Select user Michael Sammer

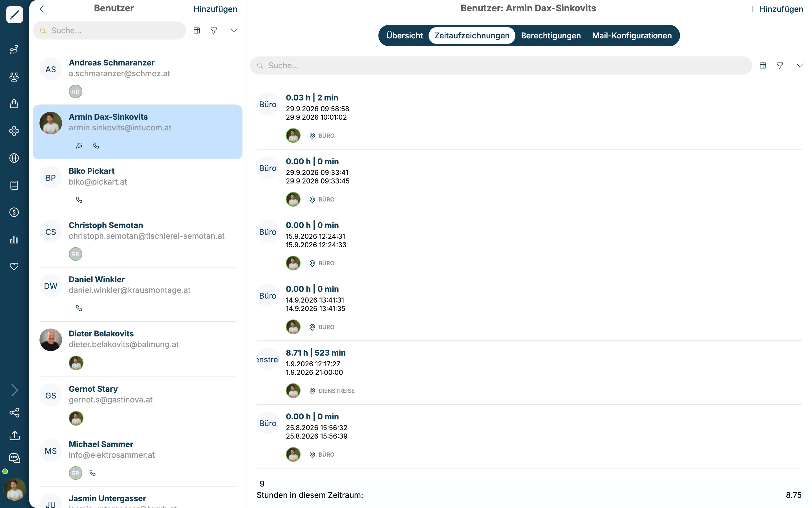(138, 459)
